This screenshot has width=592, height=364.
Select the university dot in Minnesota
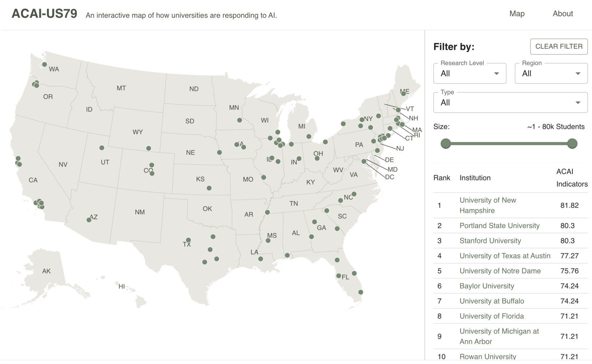click(x=240, y=120)
